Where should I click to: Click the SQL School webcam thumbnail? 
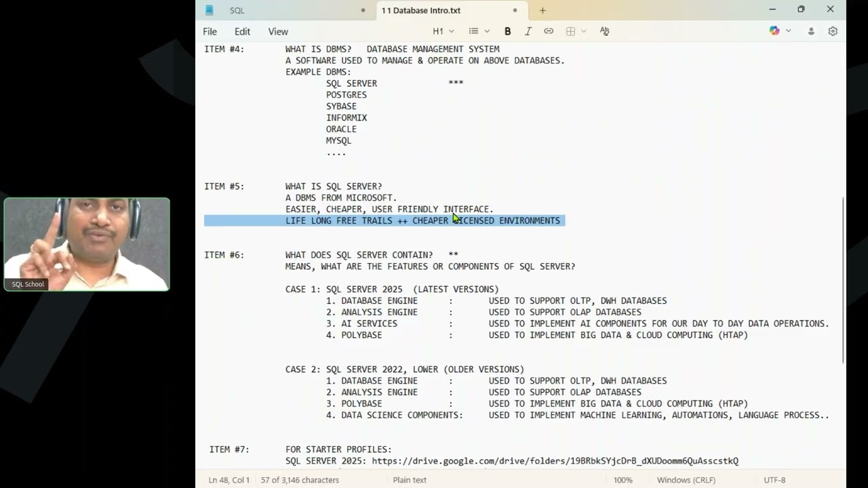click(x=87, y=244)
